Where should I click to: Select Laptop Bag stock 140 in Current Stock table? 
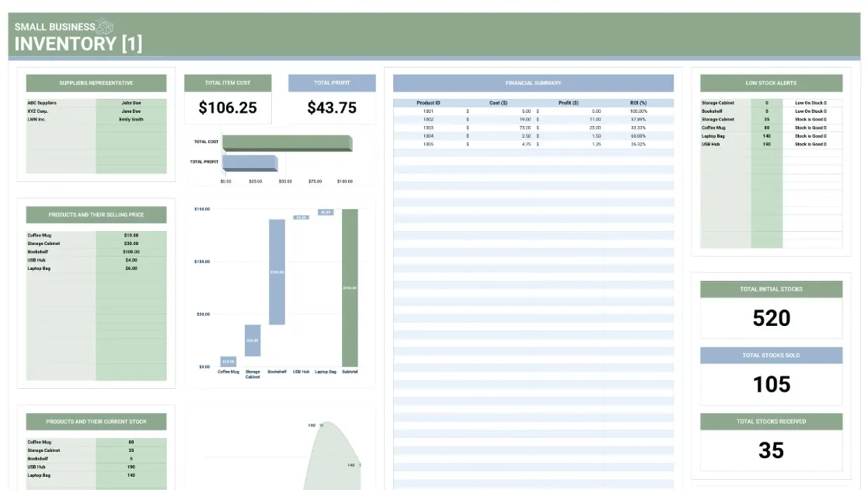[x=131, y=475]
